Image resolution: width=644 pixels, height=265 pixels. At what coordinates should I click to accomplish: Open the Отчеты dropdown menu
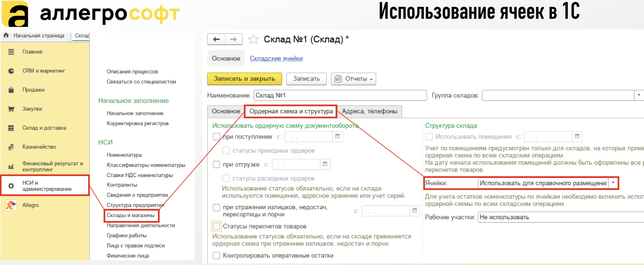(353, 79)
